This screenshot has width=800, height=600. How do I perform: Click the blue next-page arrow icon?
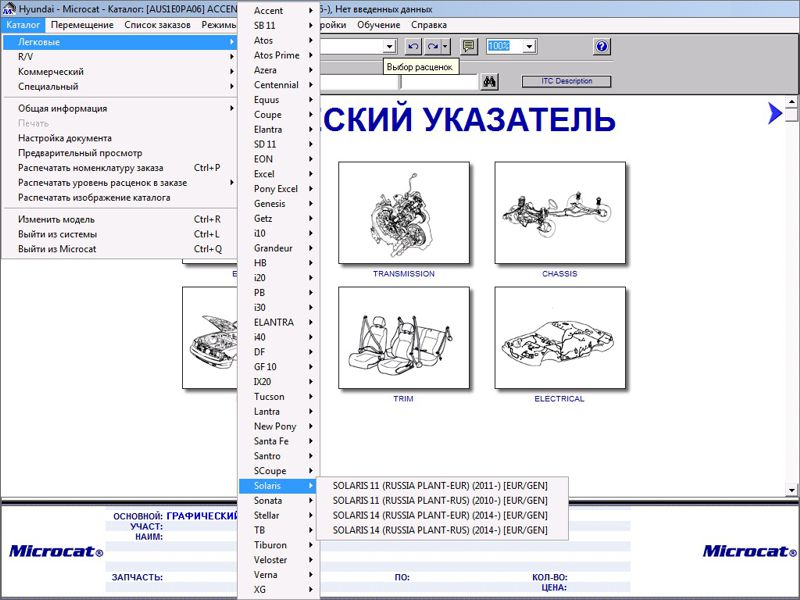(x=774, y=113)
